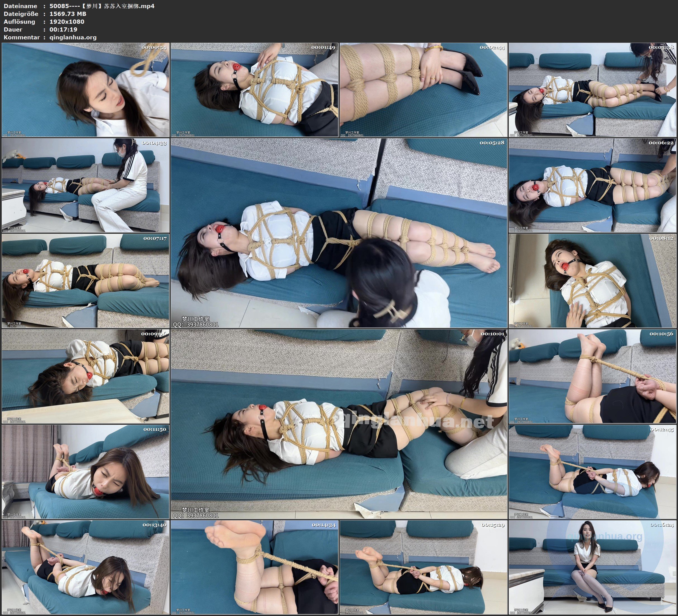Click the frame marked 00:10:56
The width and height of the screenshot is (678, 616).
click(x=592, y=376)
